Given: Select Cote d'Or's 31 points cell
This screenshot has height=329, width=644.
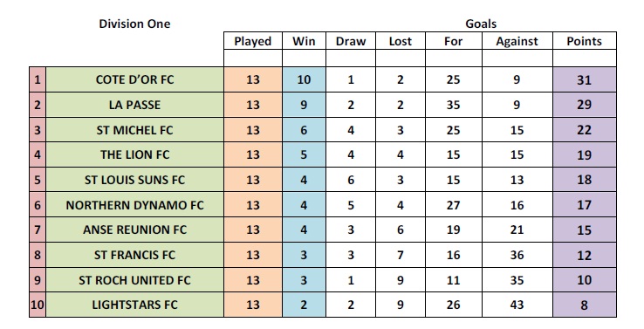Looking at the screenshot, I should pyautogui.click(x=585, y=79).
